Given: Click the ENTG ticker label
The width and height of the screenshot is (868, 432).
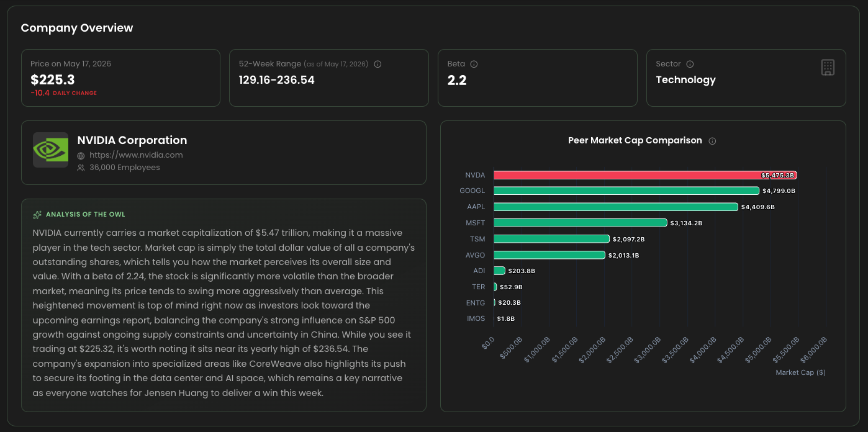Looking at the screenshot, I should tap(476, 303).
